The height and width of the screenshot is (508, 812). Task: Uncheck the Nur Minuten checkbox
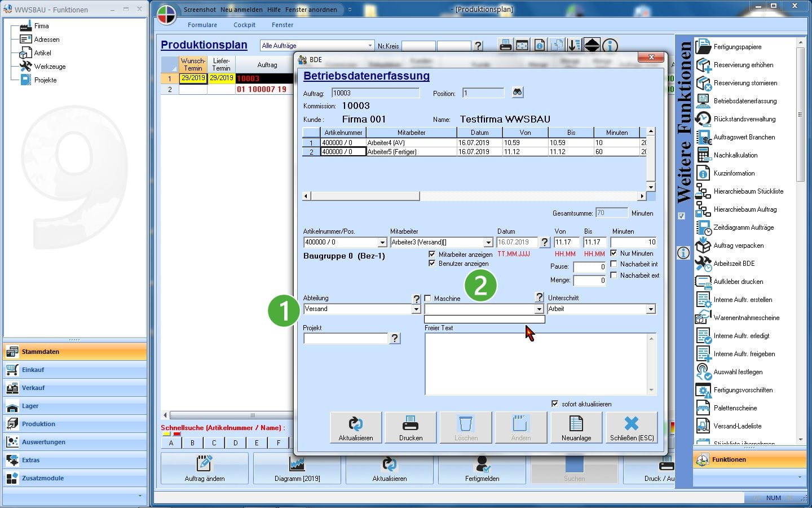pos(614,253)
